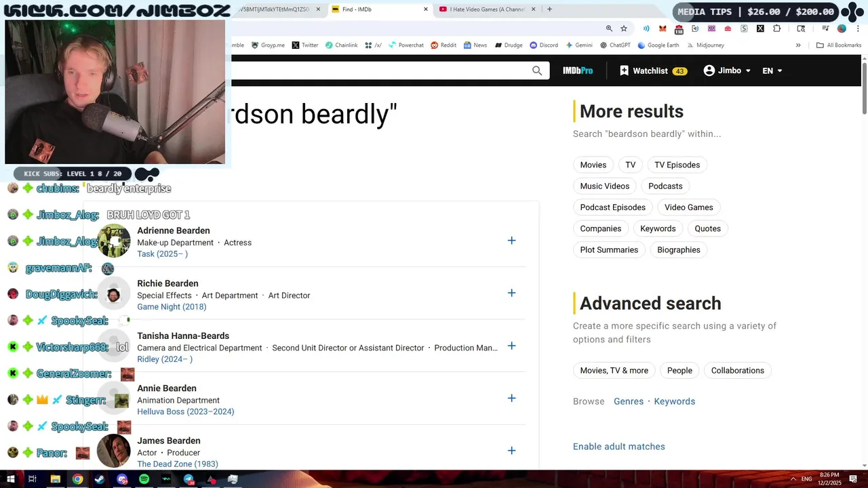The height and width of the screenshot is (488, 868).
Task: Filter results by Companies
Action: point(601,228)
